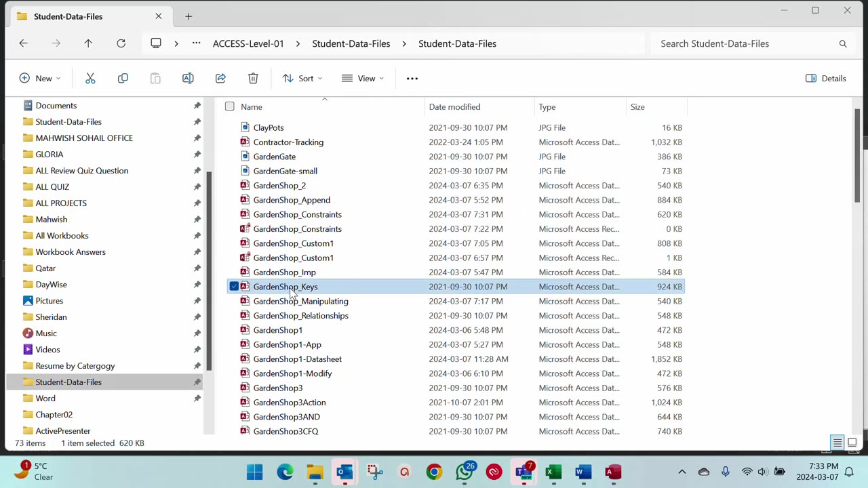Switch to details list view icon
This screenshot has width=868, height=488.
837,443
